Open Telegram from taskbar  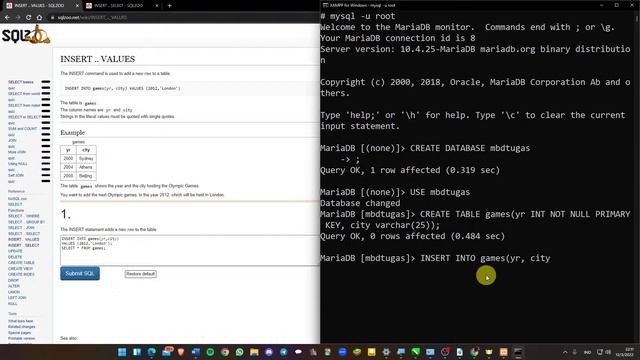point(284,352)
